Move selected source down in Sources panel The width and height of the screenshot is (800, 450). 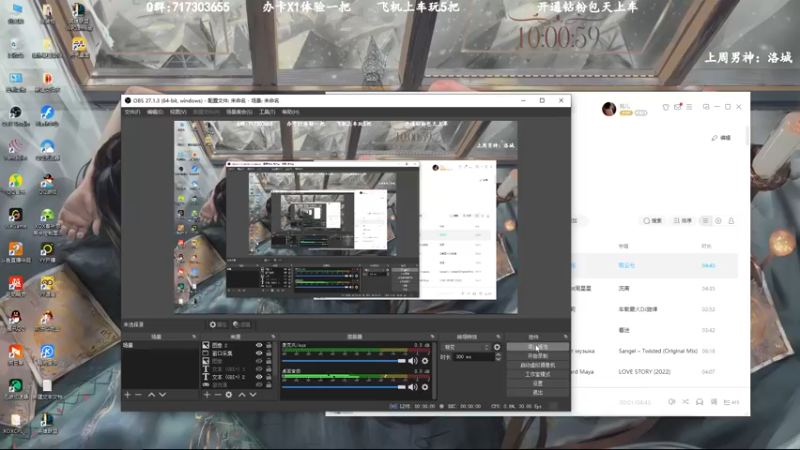(x=253, y=395)
